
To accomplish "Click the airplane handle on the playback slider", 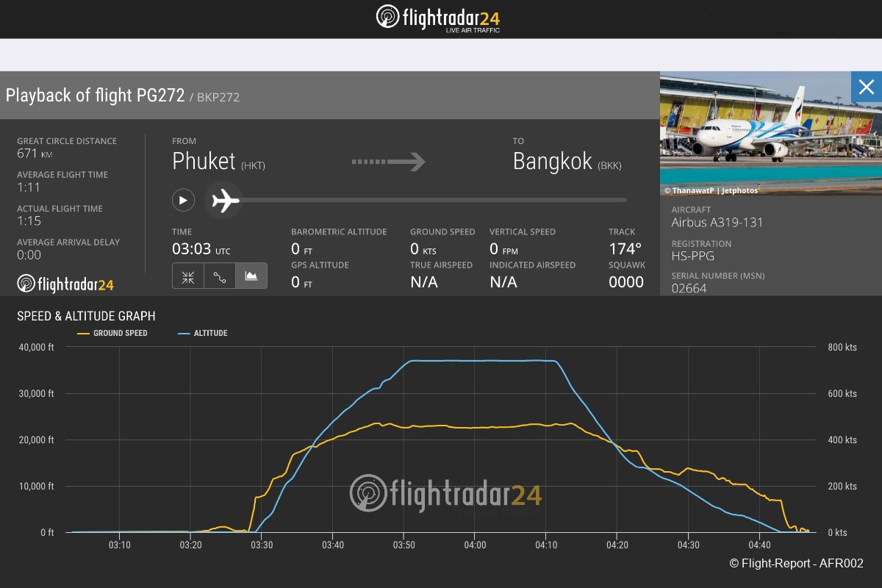I will point(224,200).
